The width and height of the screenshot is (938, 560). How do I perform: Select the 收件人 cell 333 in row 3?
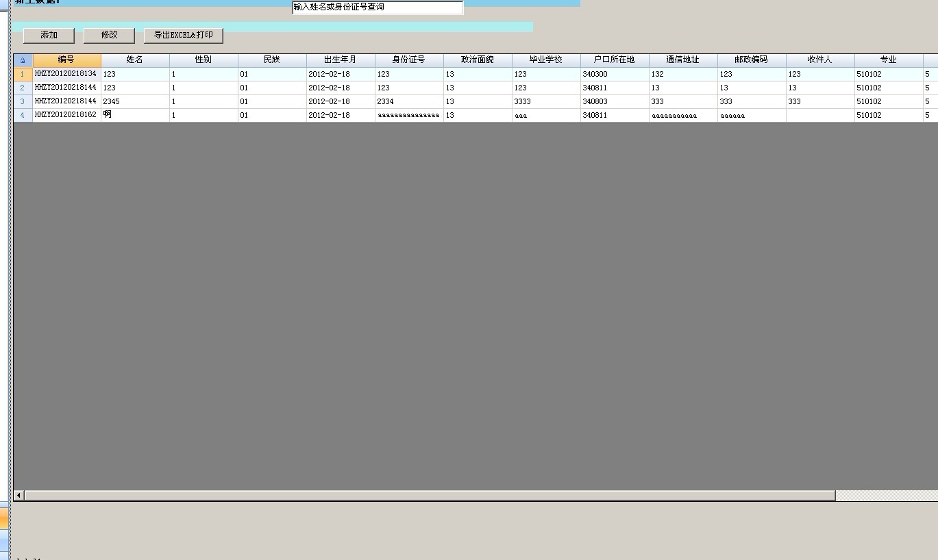(820, 101)
